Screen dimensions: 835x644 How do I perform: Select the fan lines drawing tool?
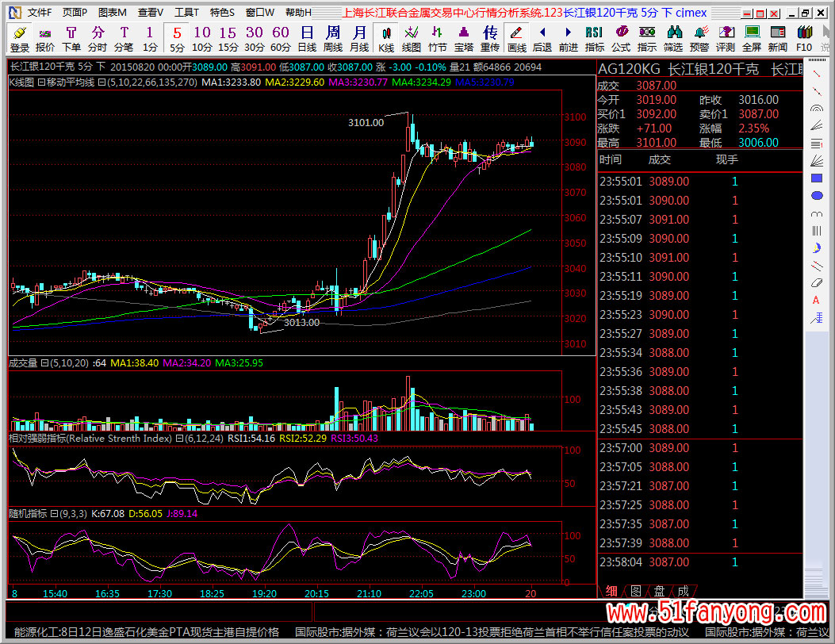tap(816, 160)
